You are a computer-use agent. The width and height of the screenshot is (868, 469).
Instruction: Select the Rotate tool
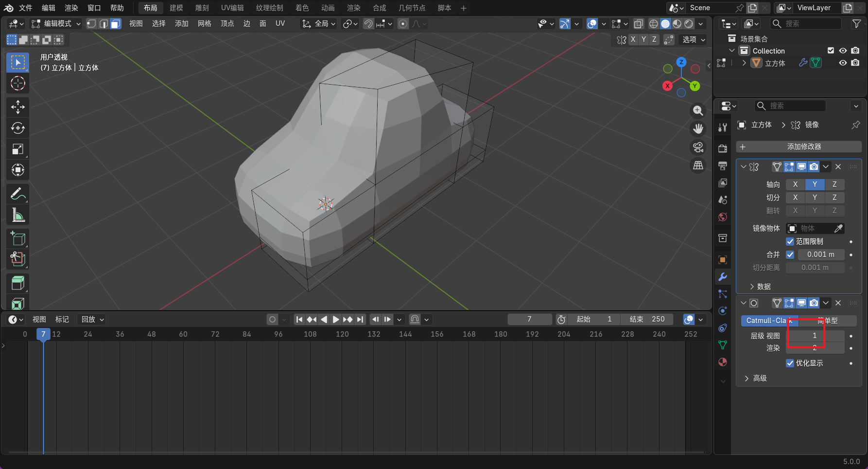pos(18,128)
